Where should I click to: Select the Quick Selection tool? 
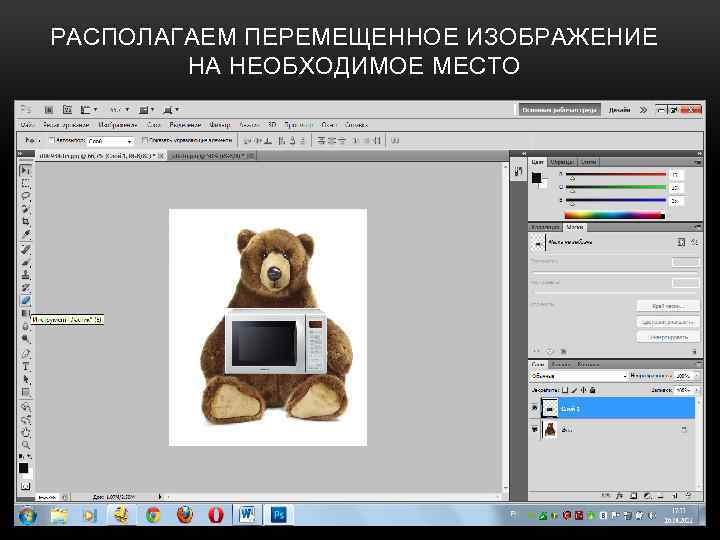26,209
